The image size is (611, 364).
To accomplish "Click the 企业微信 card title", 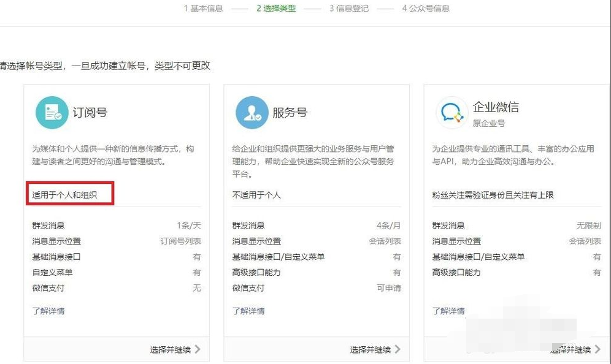I will [x=496, y=107].
